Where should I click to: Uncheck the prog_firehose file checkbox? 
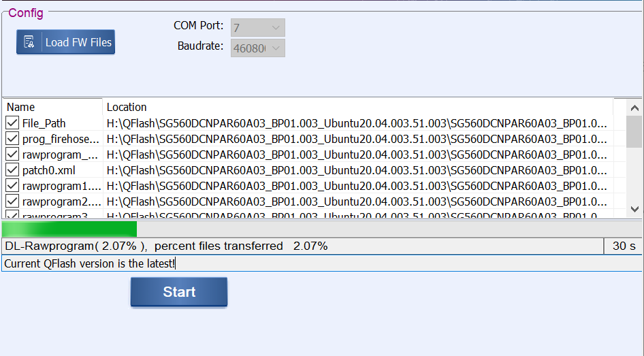click(12, 139)
